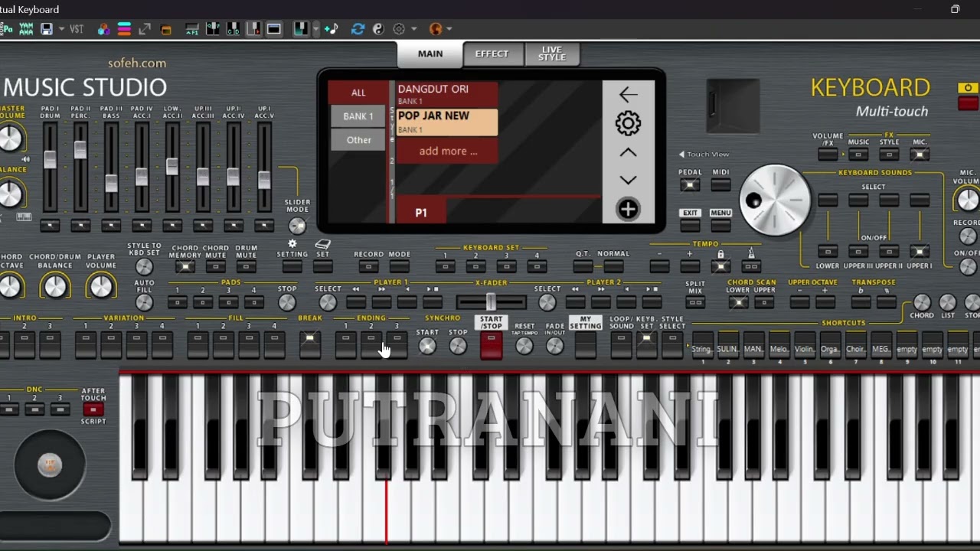Toggle Chord Scan Lower button
Screen dimensions: 980x551
[739, 302]
